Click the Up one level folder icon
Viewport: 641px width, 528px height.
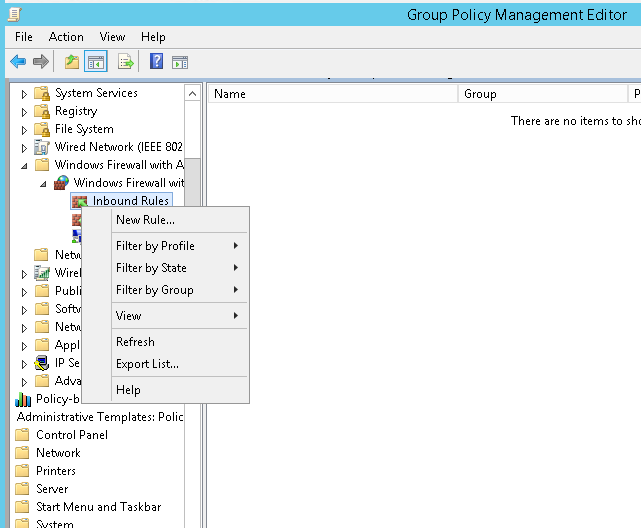72,62
